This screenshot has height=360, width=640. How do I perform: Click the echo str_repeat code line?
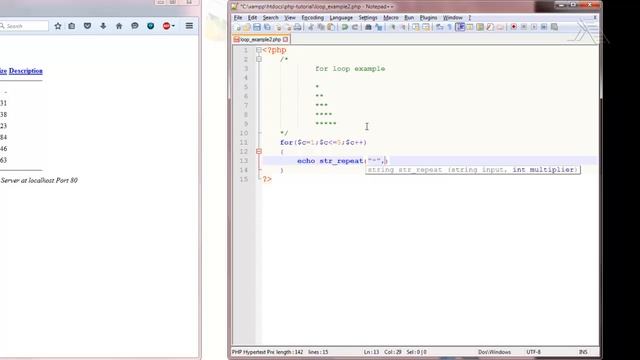click(342, 161)
